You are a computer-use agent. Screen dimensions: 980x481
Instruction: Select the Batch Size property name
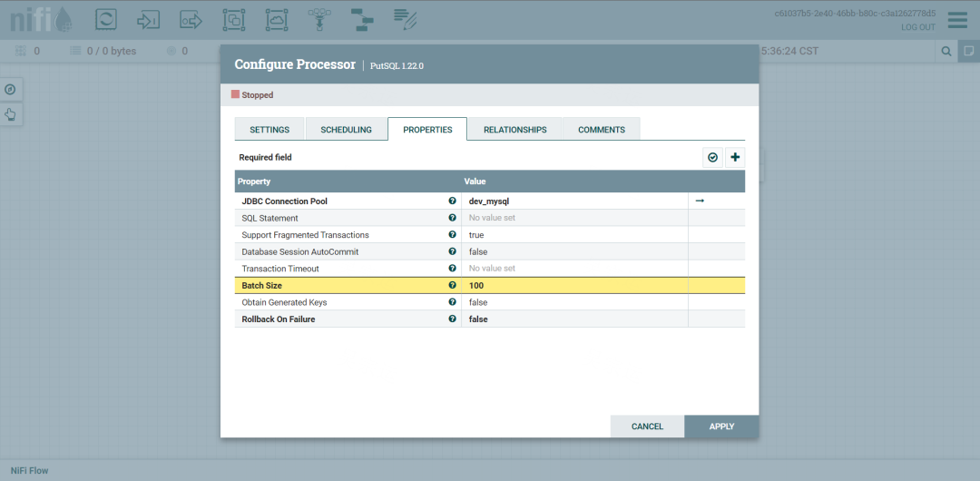[x=262, y=285]
